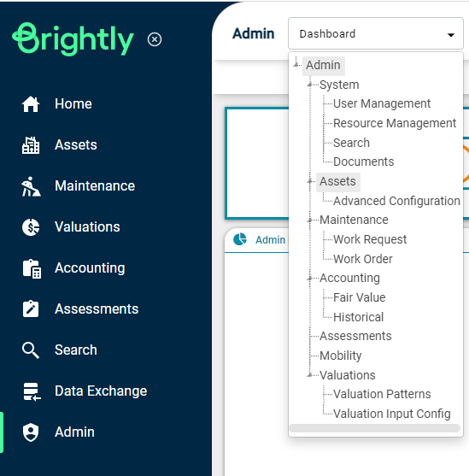Choose Work Order in the tree
The width and height of the screenshot is (469, 476).
tap(363, 259)
